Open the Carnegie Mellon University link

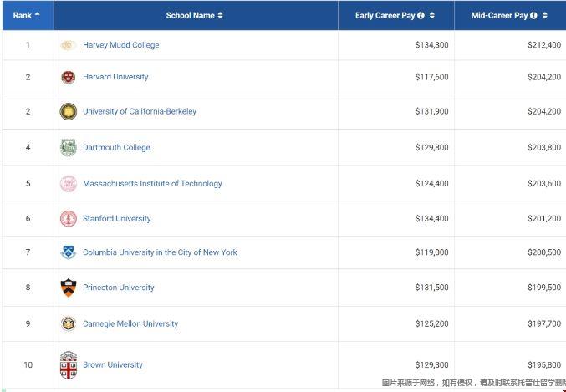click(x=130, y=324)
